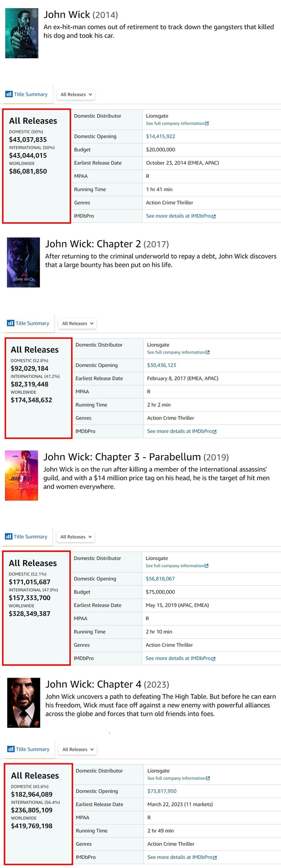The height and width of the screenshot is (868, 281).
Task: Click budget value $20,000,000
Action: [x=161, y=150]
